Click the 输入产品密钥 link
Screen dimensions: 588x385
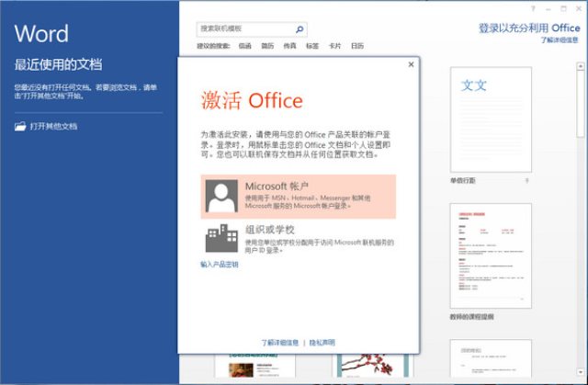click(220, 265)
